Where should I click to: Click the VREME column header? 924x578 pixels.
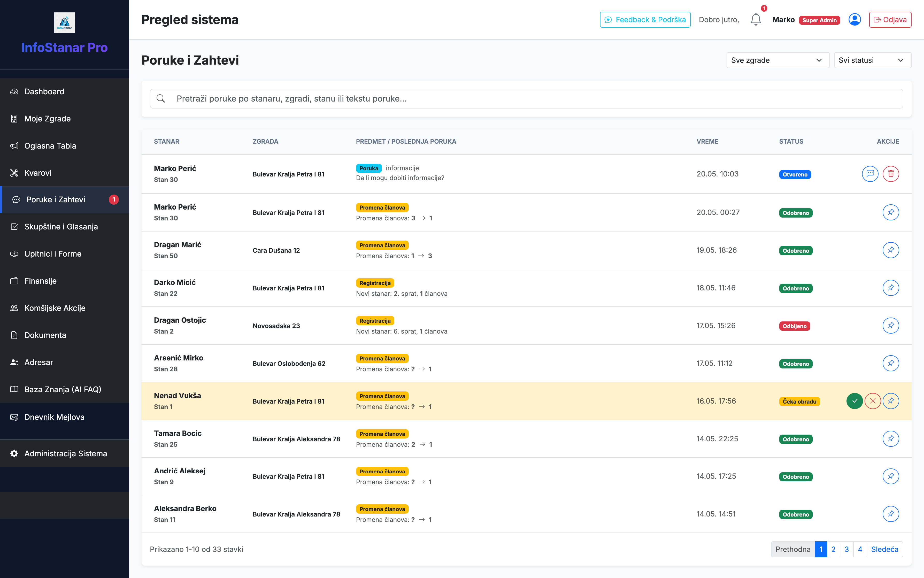tap(707, 141)
